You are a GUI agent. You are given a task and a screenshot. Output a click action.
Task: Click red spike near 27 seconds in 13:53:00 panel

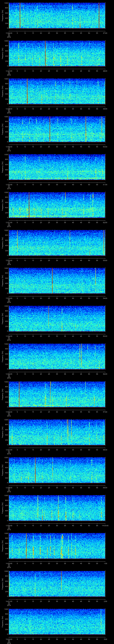[52, 280]
